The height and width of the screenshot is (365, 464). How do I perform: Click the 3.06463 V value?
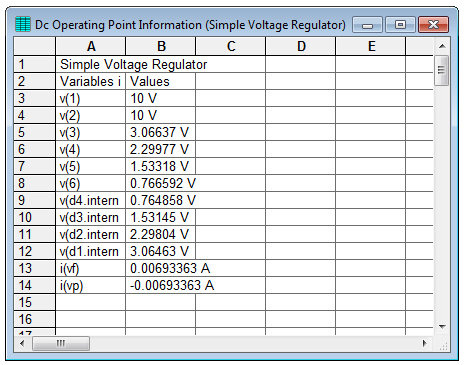coord(161,251)
